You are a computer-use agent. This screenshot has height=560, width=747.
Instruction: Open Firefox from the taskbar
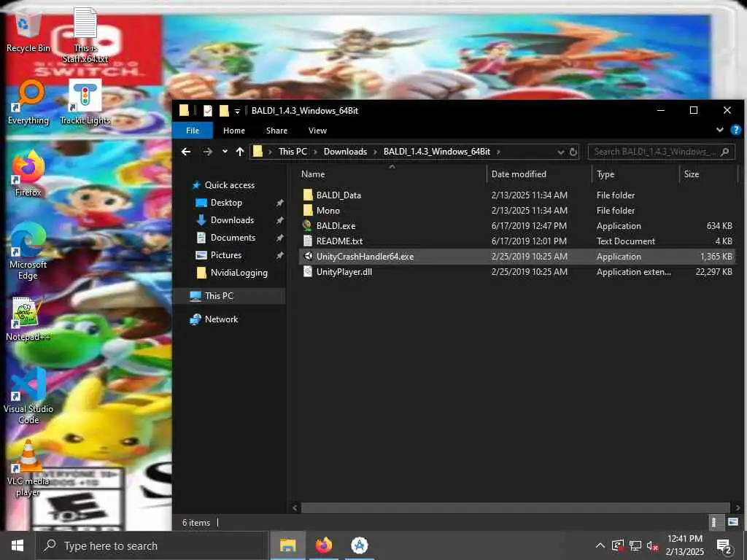(323, 545)
